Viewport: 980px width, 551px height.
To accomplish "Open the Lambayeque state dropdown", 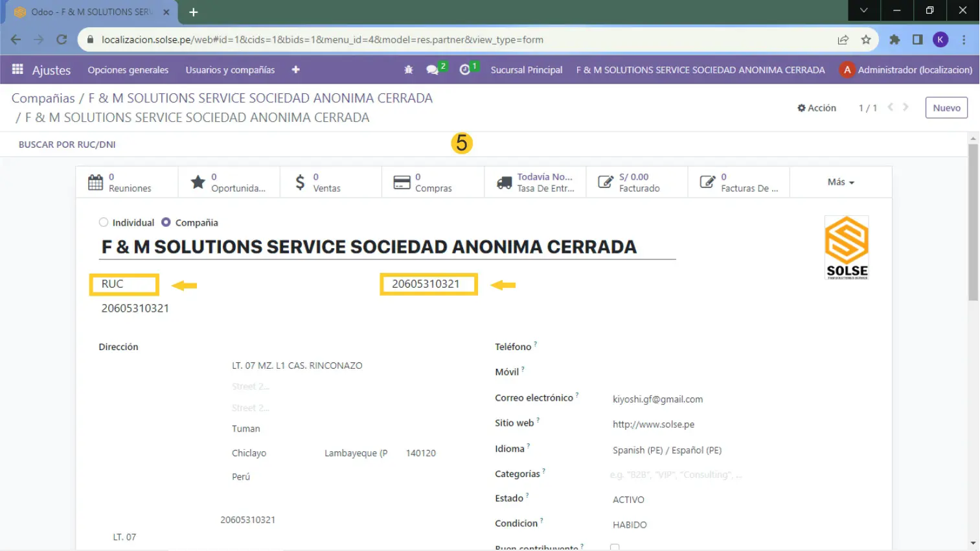I will 356,453.
